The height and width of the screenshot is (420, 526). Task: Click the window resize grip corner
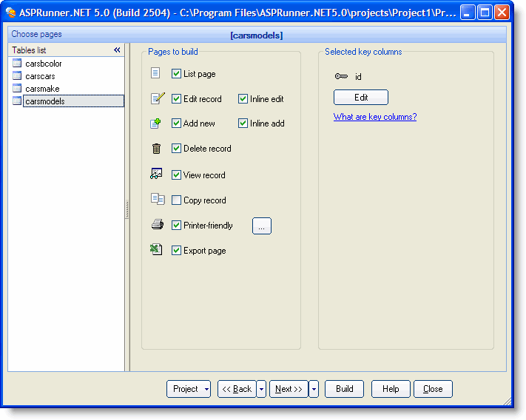pos(508,401)
